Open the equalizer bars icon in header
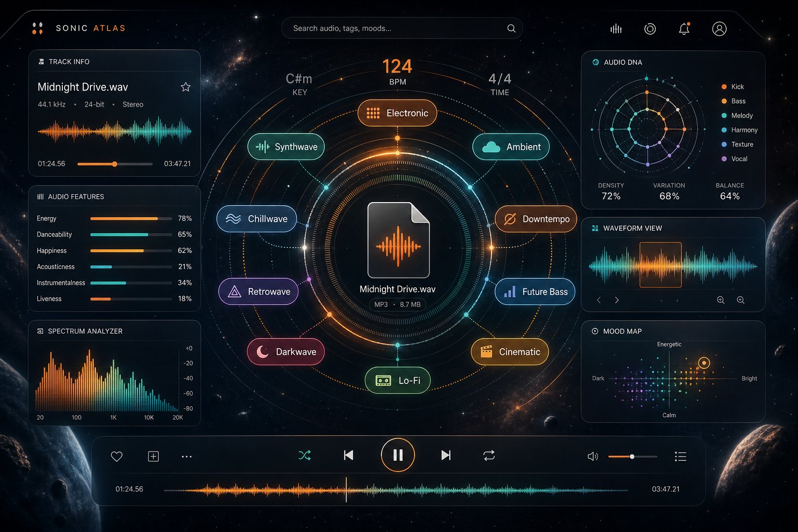Viewport: 798px width, 532px height. click(616, 29)
